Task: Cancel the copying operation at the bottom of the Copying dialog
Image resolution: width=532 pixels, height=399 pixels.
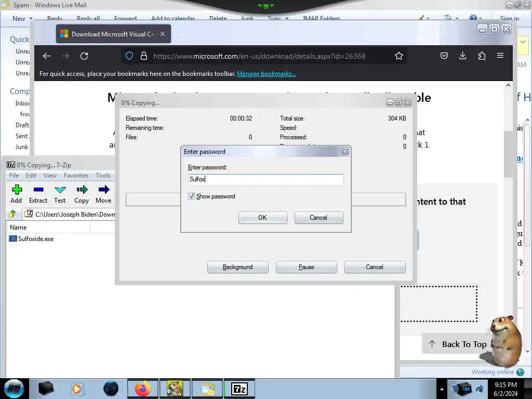Action: [x=375, y=267]
